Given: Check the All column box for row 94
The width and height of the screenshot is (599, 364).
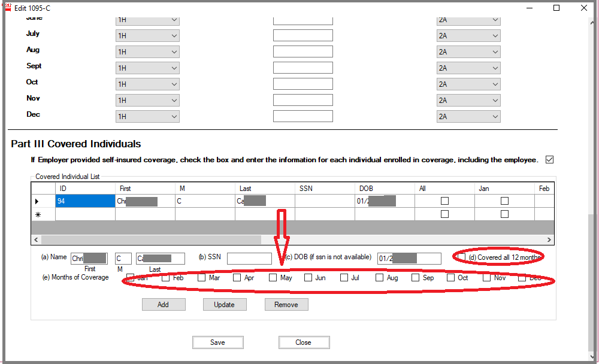Looking at the screenshot, I should coord(444,201).
